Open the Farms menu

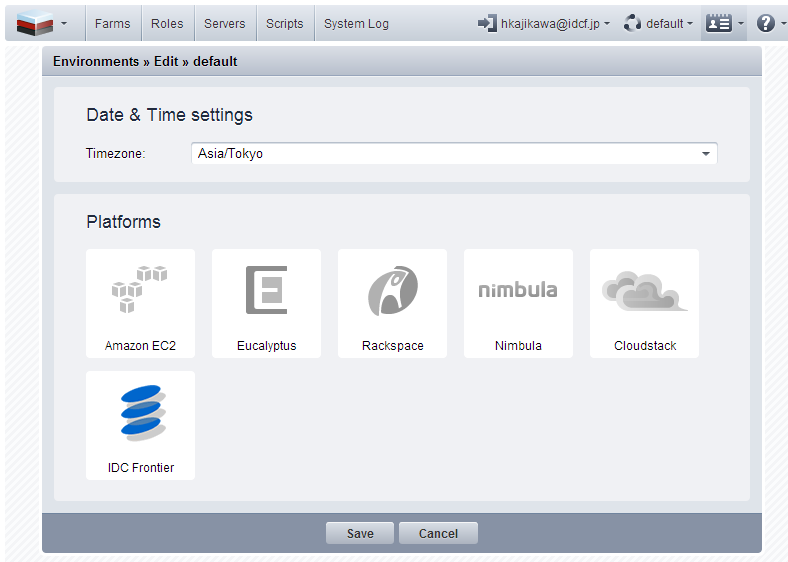click(x=113, y=24)
